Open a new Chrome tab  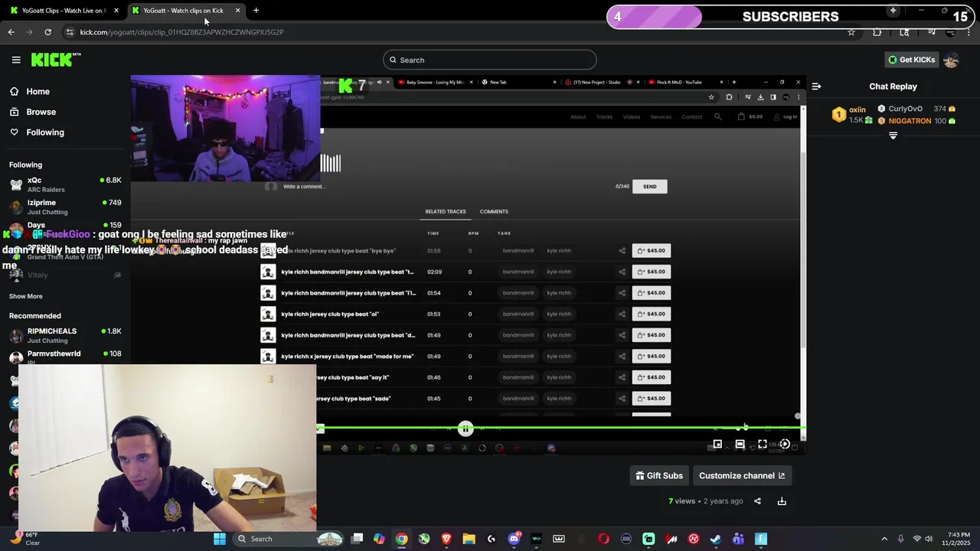(256, 10)
